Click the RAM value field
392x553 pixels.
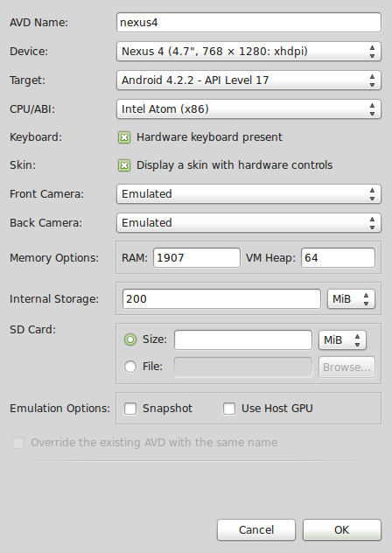click(x=197, y=258)
